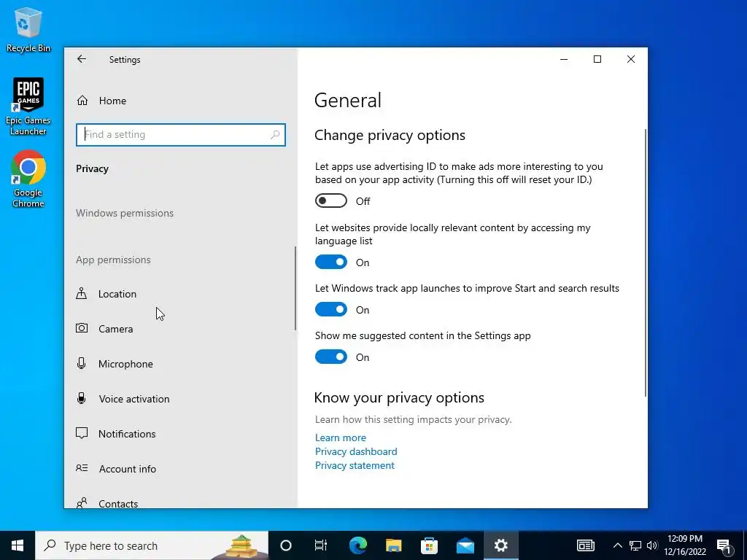747x560 pixels.
Task: Click the Privacy sidebar heading
Action: (x=92, y=168)
